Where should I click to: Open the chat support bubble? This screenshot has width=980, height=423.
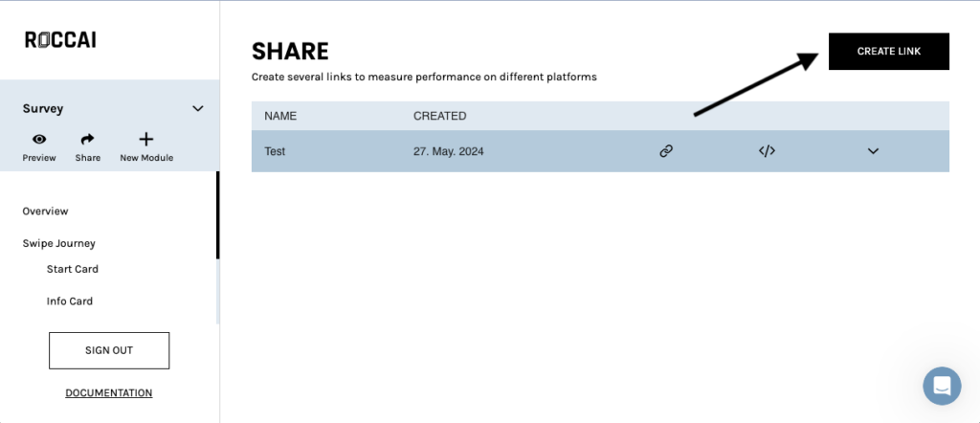click(942, 386)
